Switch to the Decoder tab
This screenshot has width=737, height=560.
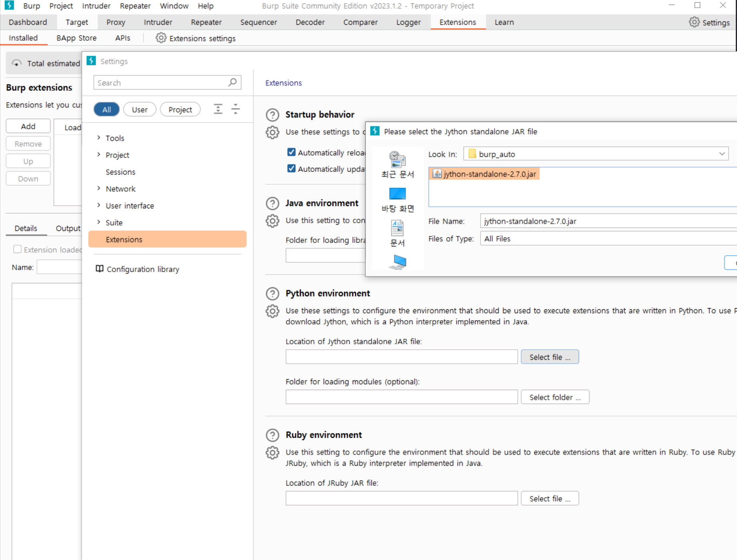310,22
